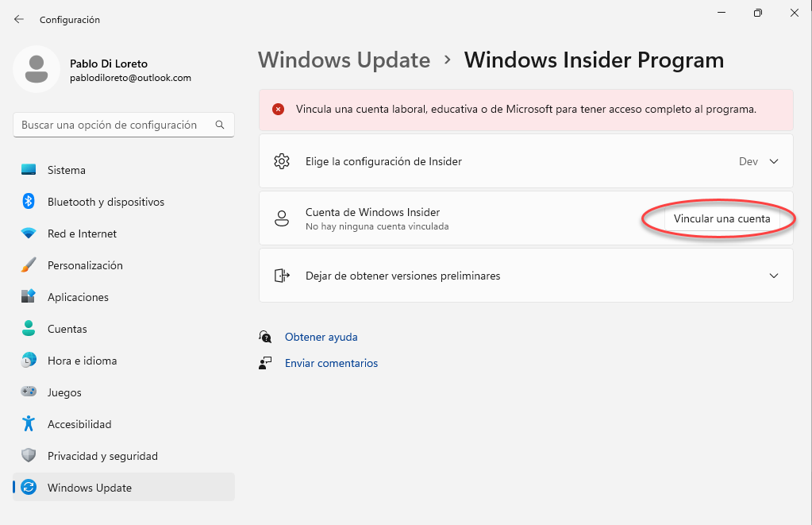This screenshot has width=812, height=525.
Task: Click the Red e Internet Wi-Fi icon
Action: tap(29, 234)
